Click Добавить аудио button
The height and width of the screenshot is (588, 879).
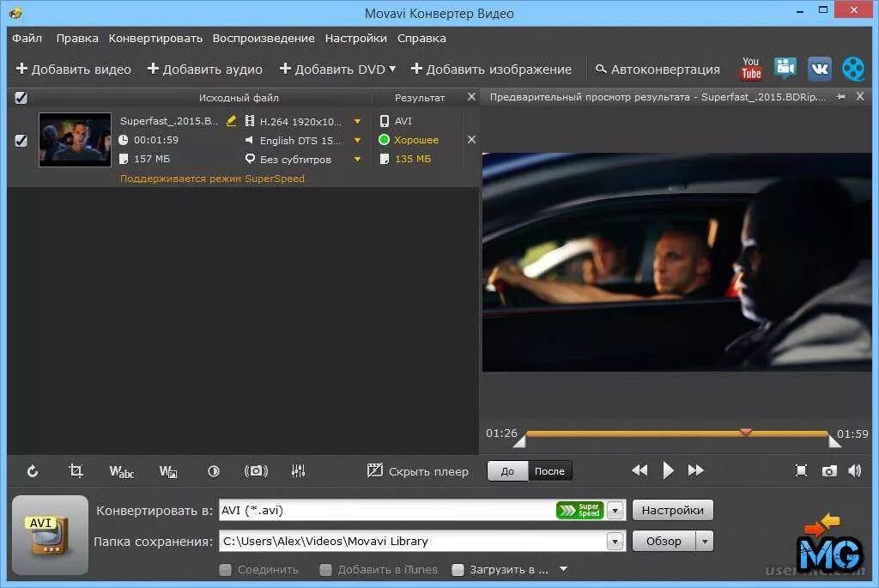[x=204, y=69]
